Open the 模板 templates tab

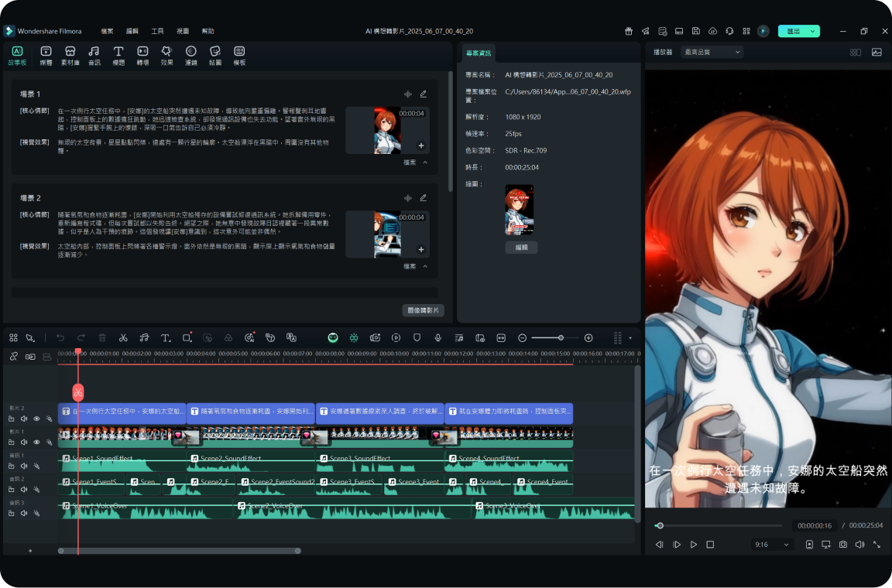(239, 56)
